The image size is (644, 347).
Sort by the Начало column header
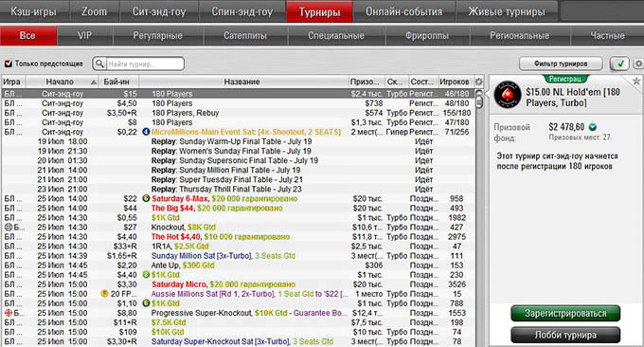(x=63, y=82)
